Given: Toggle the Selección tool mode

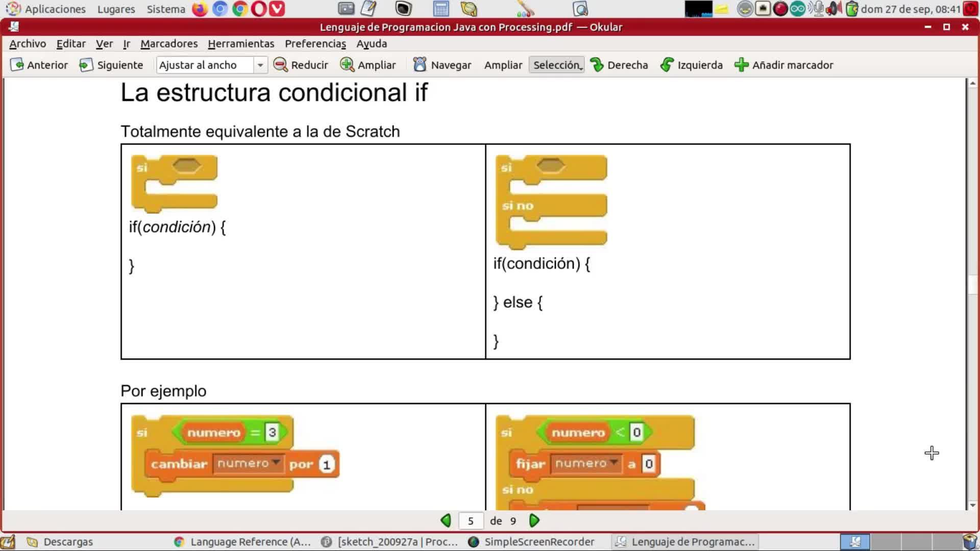Looking at the screenshot, I should click(555, 65).
